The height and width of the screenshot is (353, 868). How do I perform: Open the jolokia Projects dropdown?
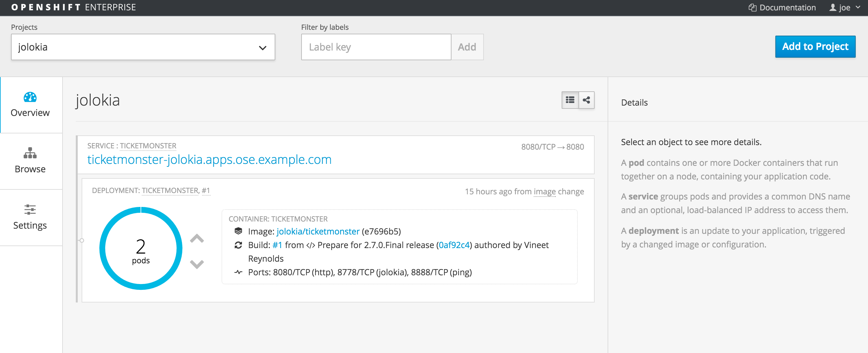[x=143, y=47]
